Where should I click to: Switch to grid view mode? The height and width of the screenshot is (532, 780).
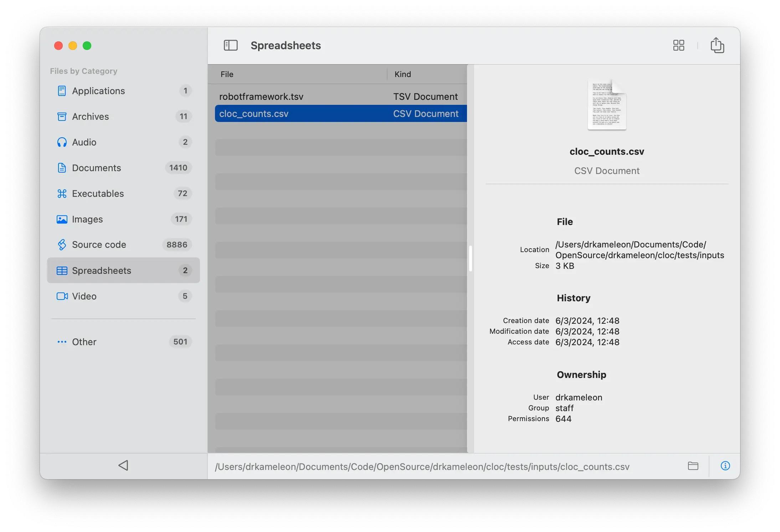coord(678,45)
